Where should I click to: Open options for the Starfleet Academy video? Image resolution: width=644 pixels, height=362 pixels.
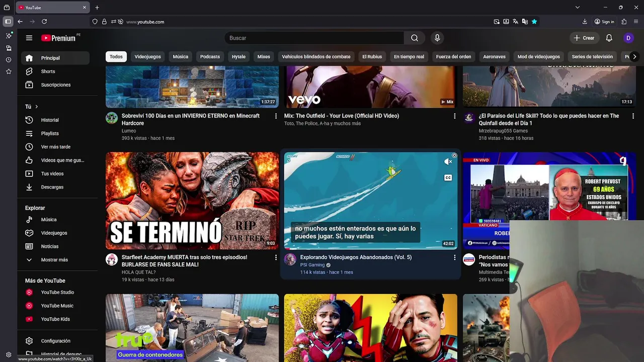(x=276, y=257)
